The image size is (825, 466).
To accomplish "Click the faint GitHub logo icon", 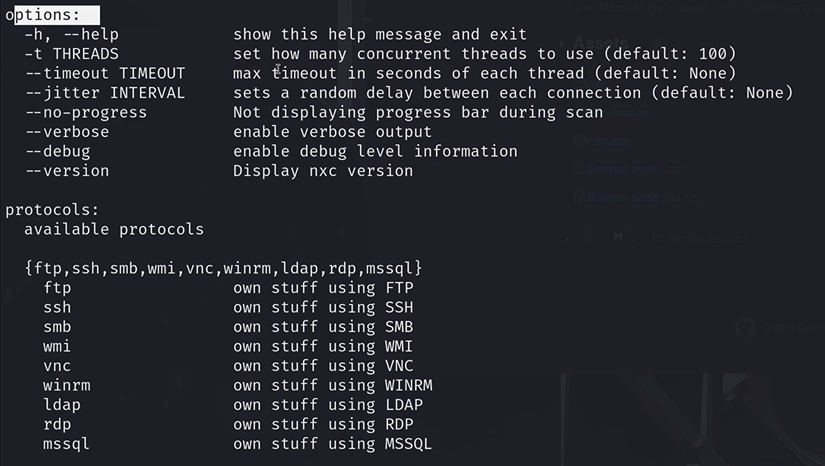I will tap(745, 327).
